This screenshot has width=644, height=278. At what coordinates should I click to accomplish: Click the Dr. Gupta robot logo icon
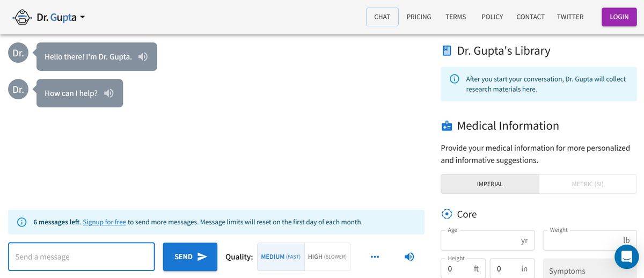22,17
